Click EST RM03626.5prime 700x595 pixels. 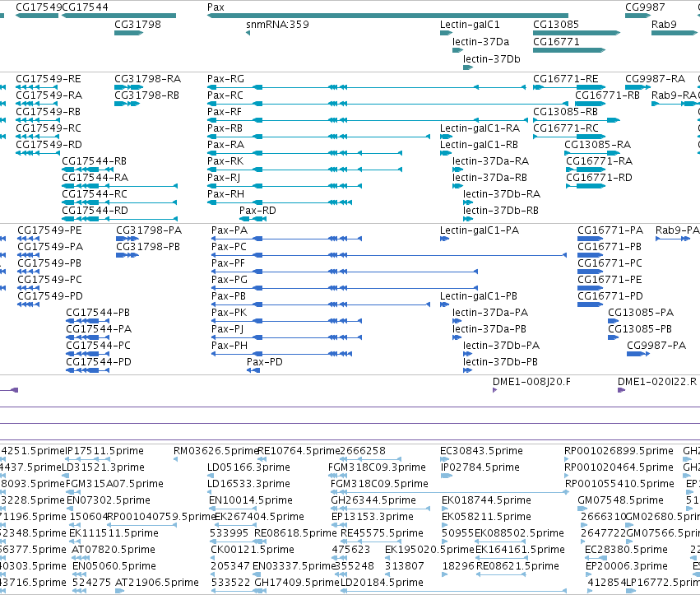pyautogui.click(x=175, y=458)
